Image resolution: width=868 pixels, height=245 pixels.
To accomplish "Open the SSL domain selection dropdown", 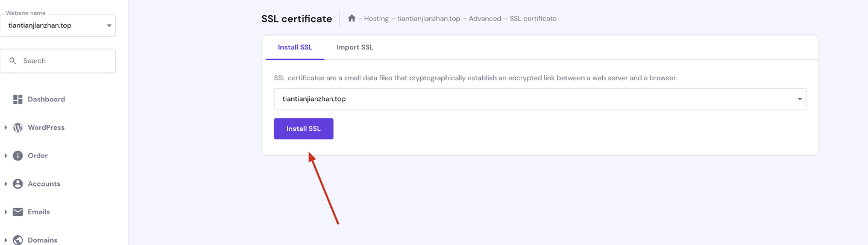I will [x=540, y=99].
